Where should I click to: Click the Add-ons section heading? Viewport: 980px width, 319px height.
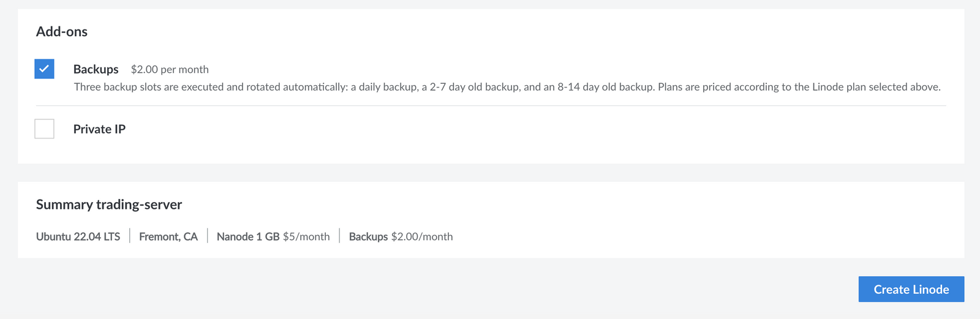pyautogui.click(x=62, y=32)
